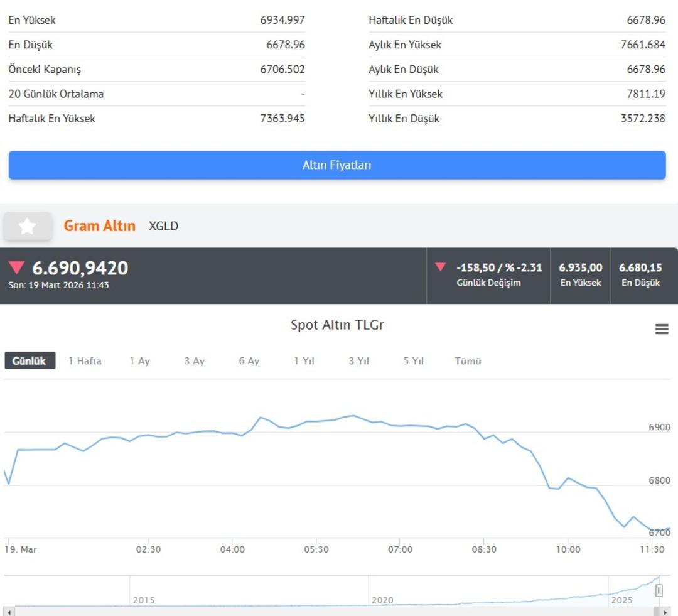This screenshot has width=678, height=616.
Task: Select the 3 Yıl range option
Action: tap(358, 361)
